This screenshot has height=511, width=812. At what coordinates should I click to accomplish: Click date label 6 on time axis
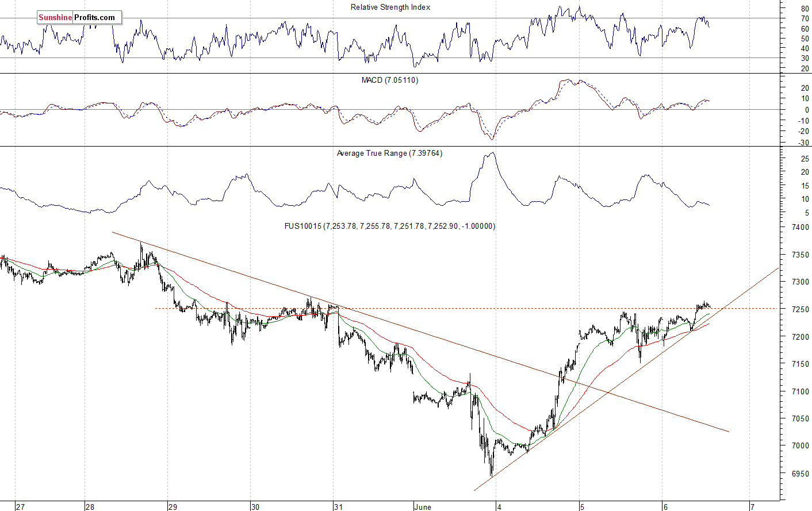(665, 507)
